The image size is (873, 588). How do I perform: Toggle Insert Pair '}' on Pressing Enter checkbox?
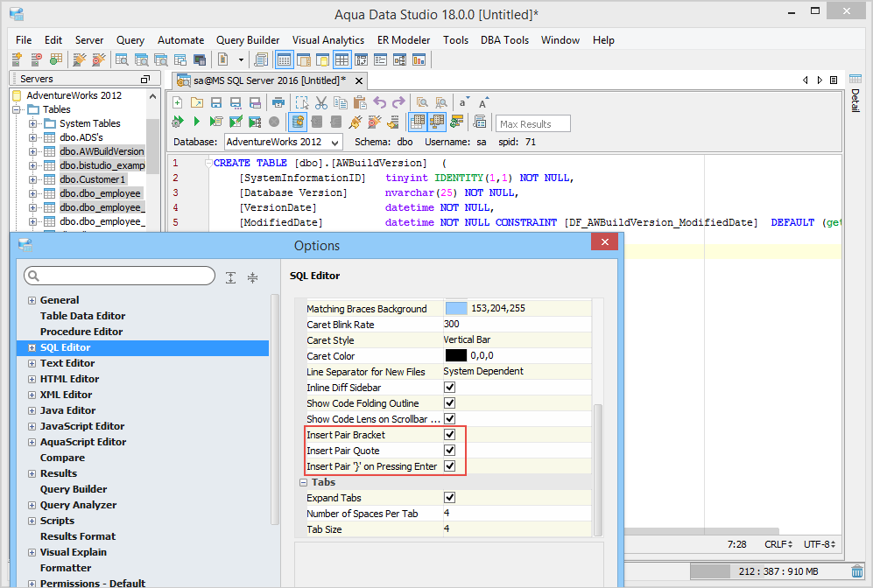coord(450,465)
